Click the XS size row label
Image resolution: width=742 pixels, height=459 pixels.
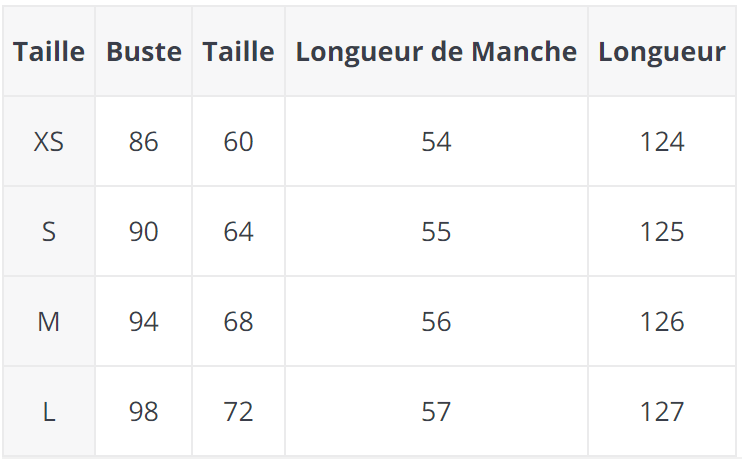click(x=48, y=142)
